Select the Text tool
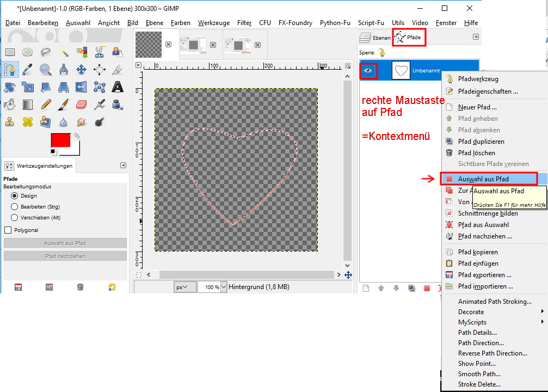Viewport: 548px width, 392px height. pos(118,87)
